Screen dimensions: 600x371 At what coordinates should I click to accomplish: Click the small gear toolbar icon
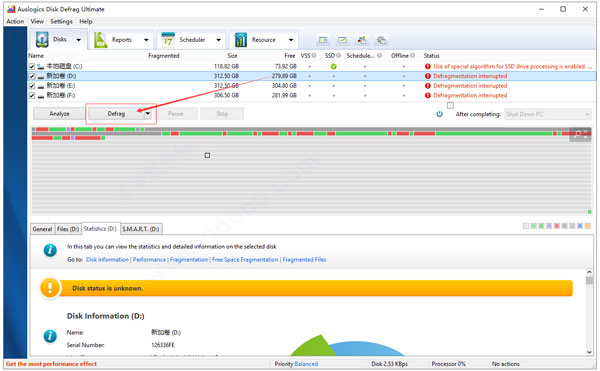pos(381,40)
